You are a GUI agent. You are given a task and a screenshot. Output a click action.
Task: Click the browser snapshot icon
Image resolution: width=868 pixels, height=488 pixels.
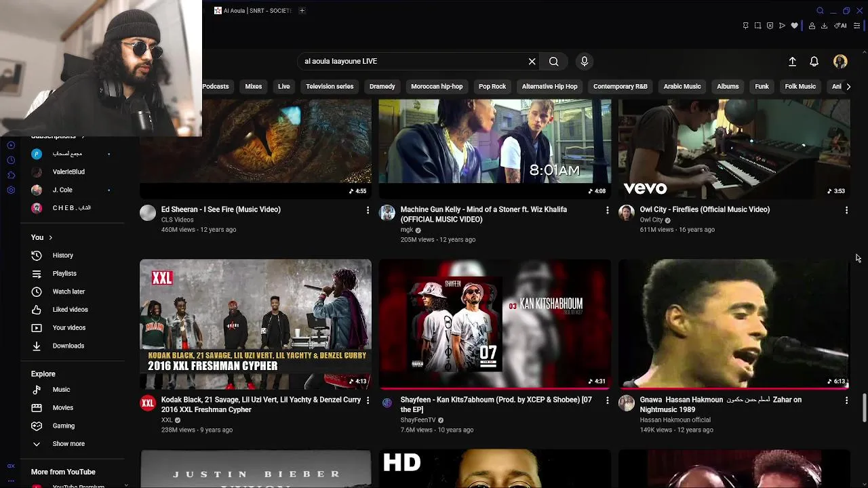click(x=757, y=26)
